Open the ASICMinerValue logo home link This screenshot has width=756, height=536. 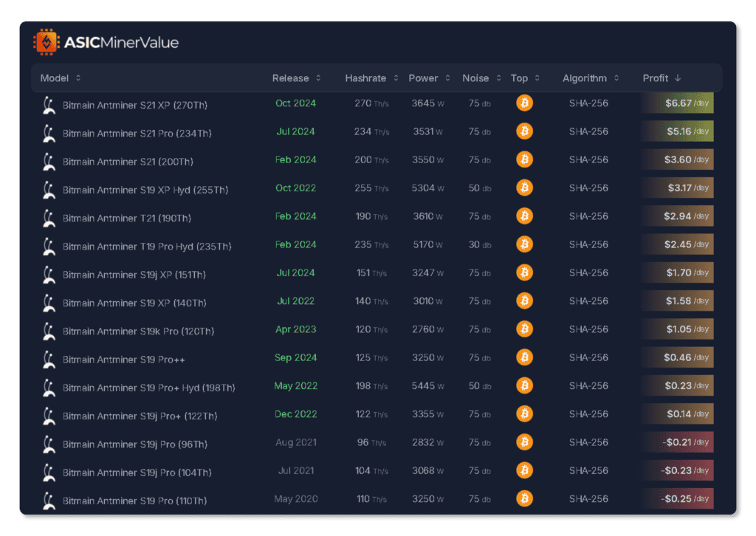(106, 42)
